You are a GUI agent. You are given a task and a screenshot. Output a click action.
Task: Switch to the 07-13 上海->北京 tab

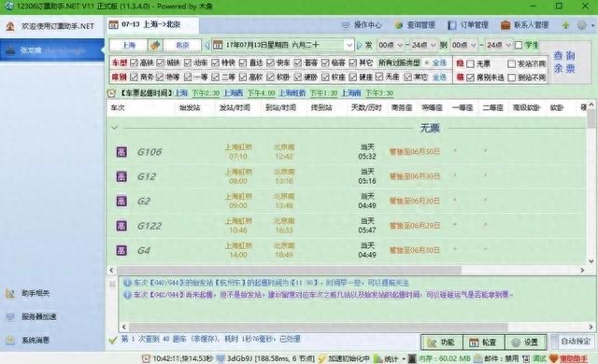click(152, 25)
